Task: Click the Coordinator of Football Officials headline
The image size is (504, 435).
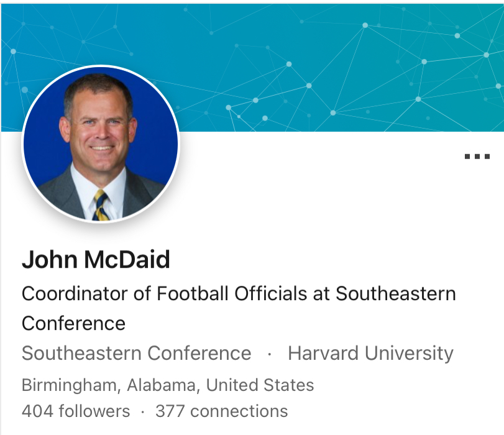Action: (239, 293)
